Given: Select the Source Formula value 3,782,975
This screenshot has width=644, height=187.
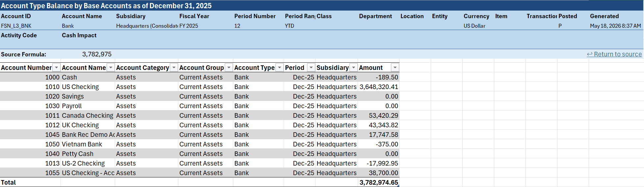Looking at the screenshot, I should coord(88,54).
